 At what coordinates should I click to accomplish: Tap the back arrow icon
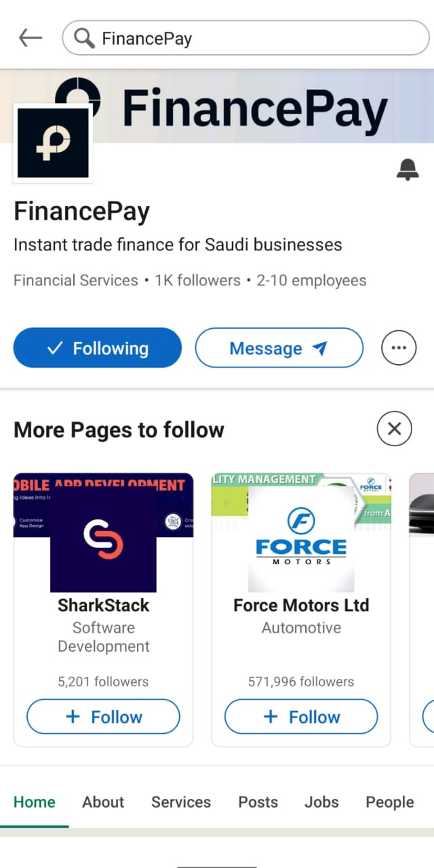coord(31,38)
